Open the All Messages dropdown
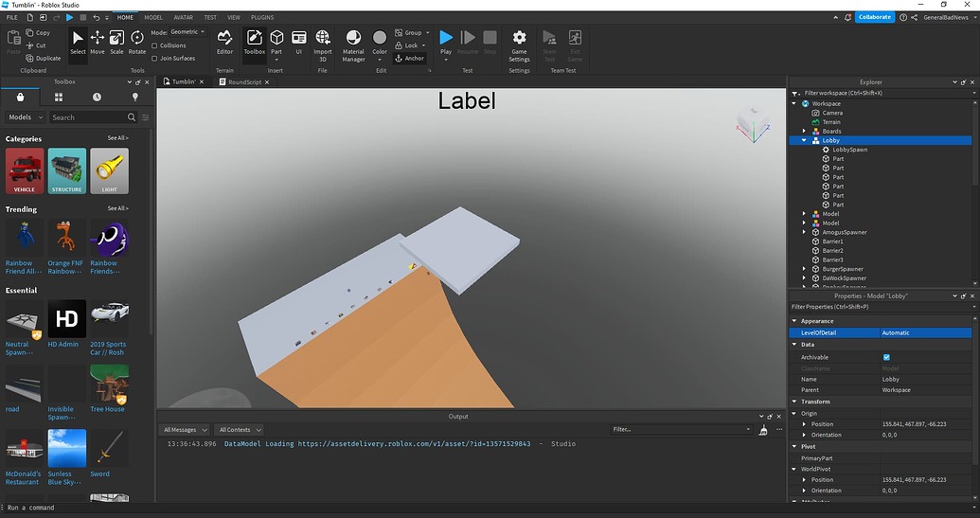 [x=184, y=430]
